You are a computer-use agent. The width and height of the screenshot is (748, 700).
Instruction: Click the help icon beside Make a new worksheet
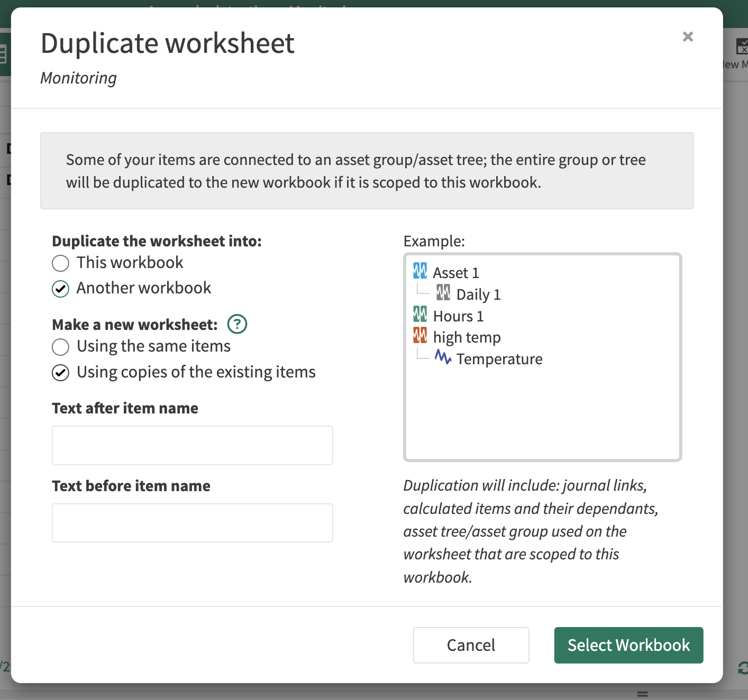click(x=237, y=324)
